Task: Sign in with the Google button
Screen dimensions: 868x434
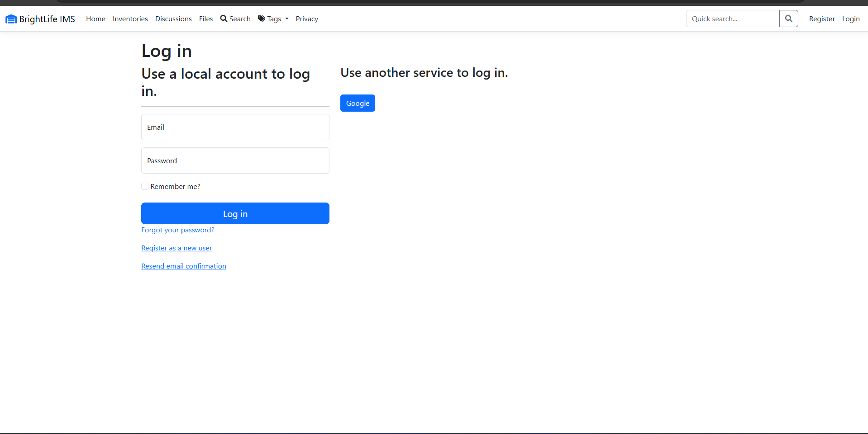Action: (358, 103)
